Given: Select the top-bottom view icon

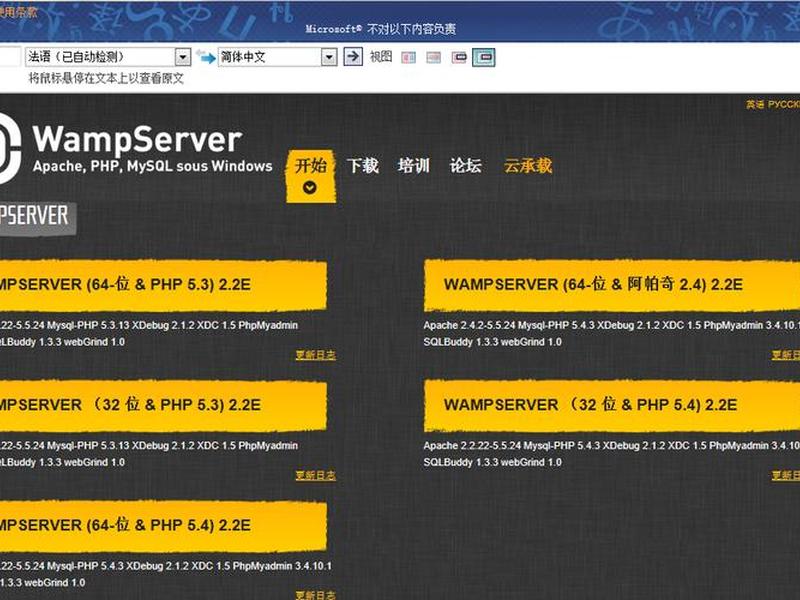Looking at the screenshot, I should (434, 57).
